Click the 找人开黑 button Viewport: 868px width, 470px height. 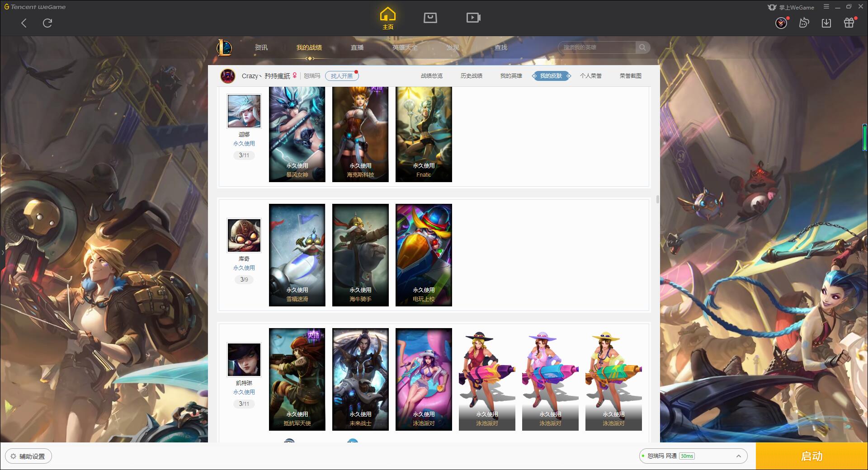[x=342, y=76]
